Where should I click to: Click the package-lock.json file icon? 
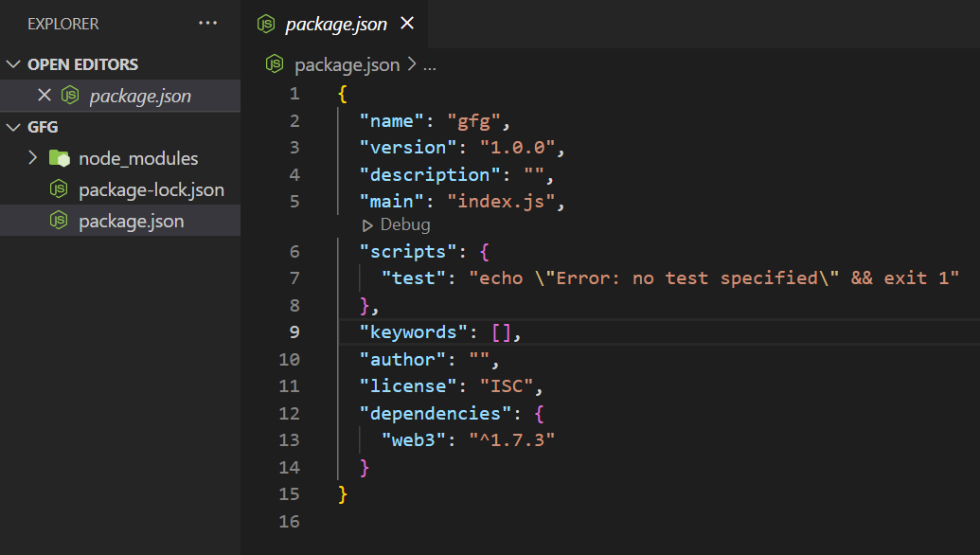pos(60,189)
